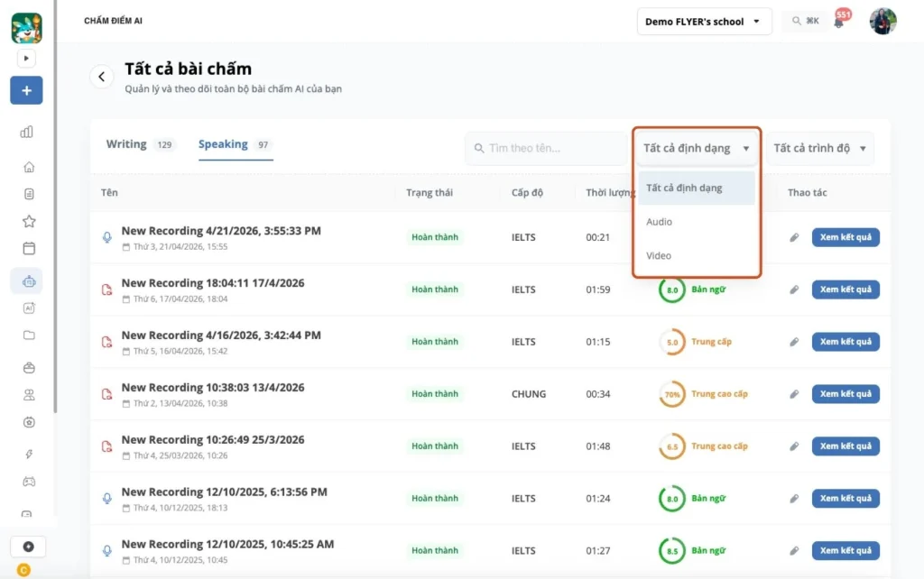This screenshot has height=579, width=924.
Task: Click the Thao tác column header
Action: tap(807, 193)
